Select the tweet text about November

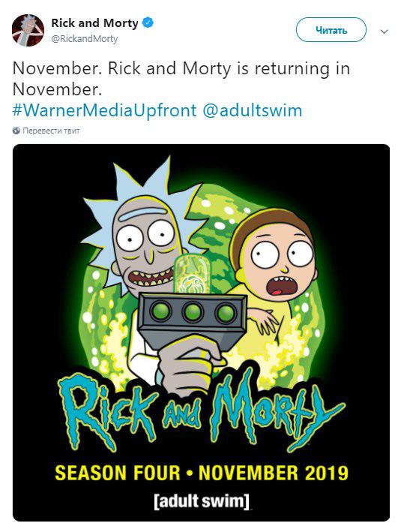coord(181,79)
